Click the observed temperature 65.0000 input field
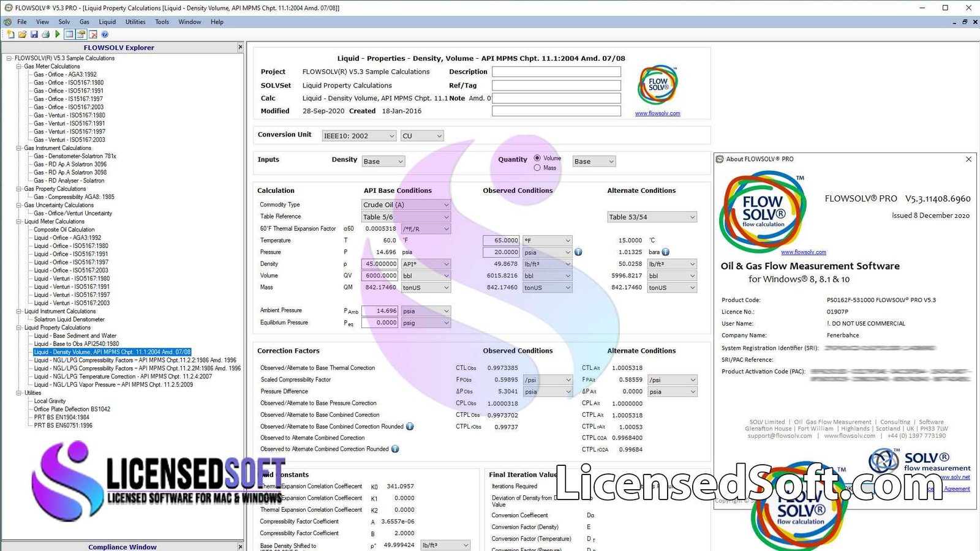The height and width of the screenshot is (551, 980). point(502,241)
